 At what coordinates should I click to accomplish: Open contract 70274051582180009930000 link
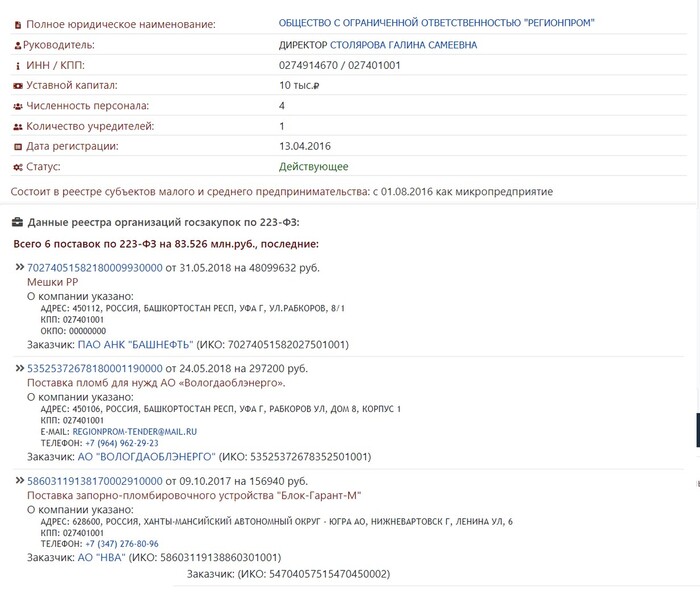94,268
